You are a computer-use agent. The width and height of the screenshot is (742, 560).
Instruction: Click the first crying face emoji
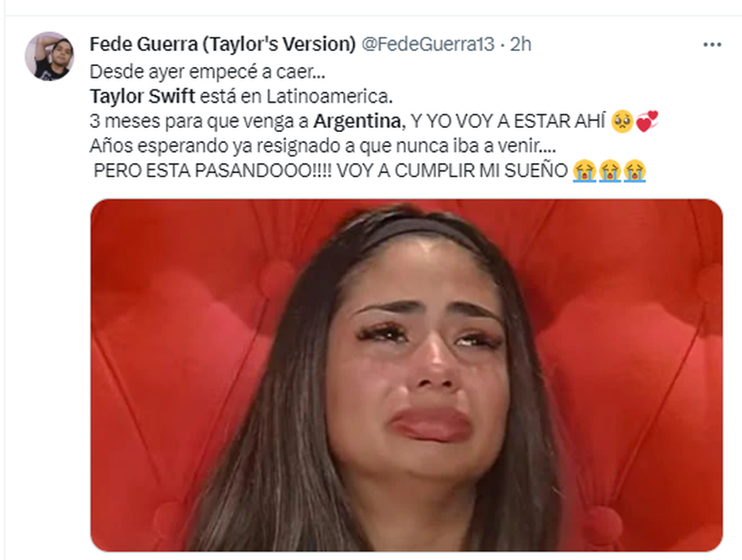(585, 171)
